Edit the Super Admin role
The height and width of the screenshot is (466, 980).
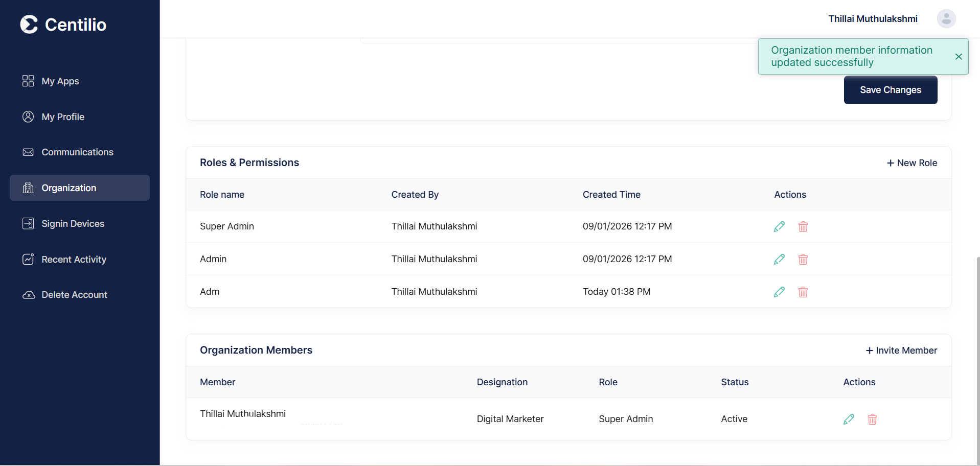(x=779, y=226)
